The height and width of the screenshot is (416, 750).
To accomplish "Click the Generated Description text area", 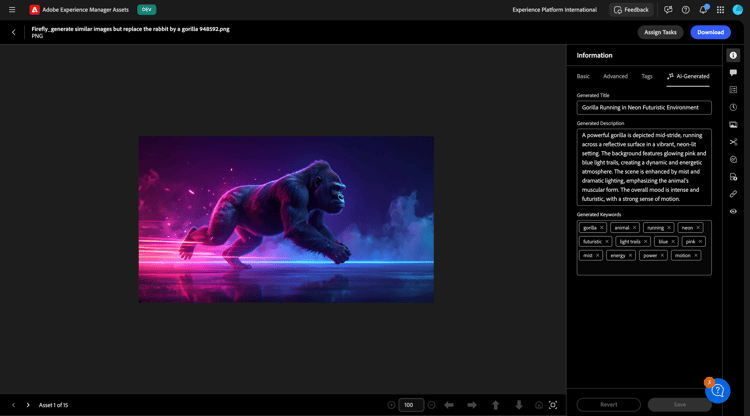I will pos(644,167).
